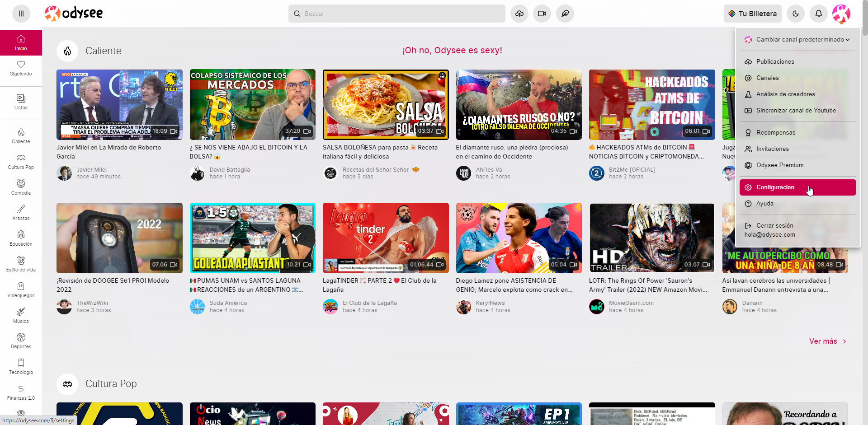Open Cultura Pop in sidebar
868x425 pixels.
[21, 162]
